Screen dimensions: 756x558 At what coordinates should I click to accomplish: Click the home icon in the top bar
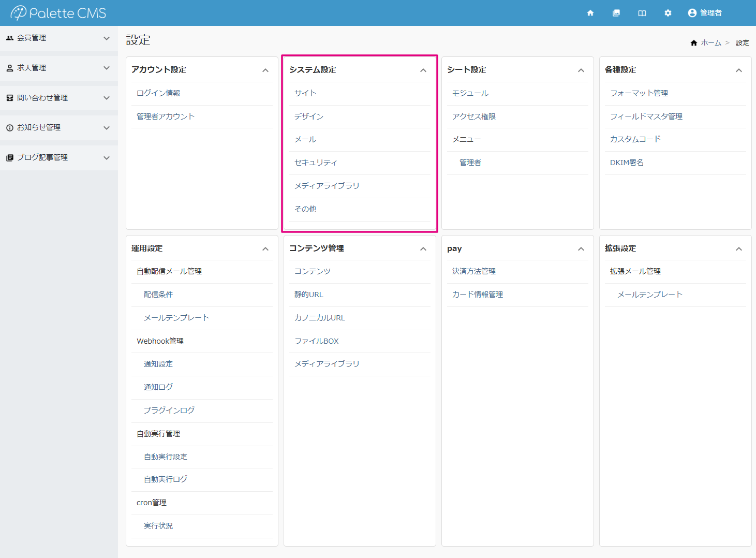point(590,13)
